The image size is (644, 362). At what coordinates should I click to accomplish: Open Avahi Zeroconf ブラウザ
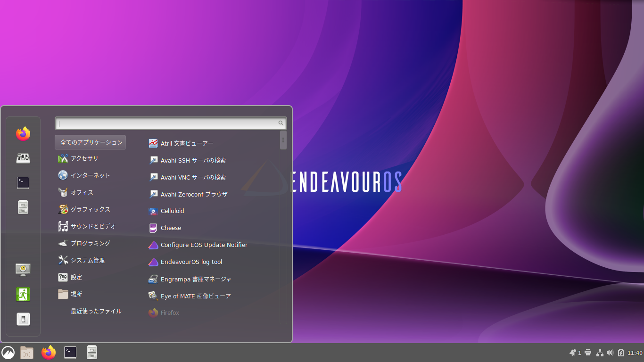(x=188, y=194)
